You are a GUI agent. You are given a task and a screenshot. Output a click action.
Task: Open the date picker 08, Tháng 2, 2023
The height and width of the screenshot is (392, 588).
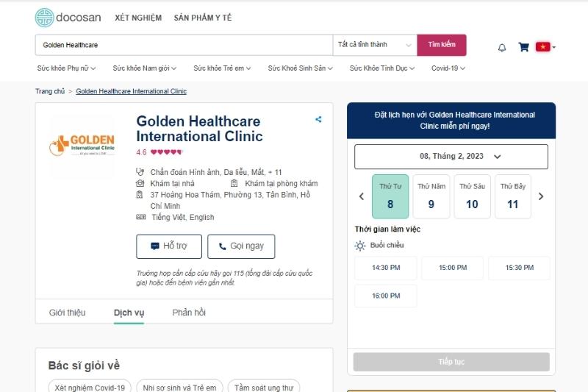coord(451,157)
